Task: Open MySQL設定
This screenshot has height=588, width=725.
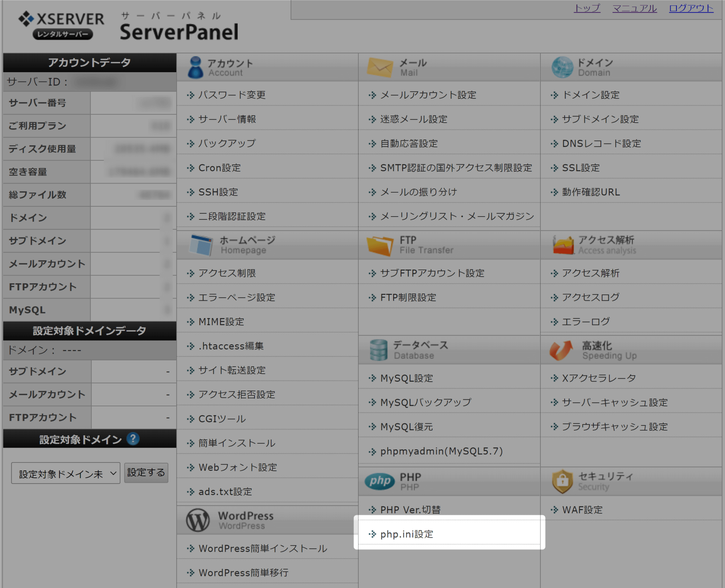Action: click(x=407, y=378)
